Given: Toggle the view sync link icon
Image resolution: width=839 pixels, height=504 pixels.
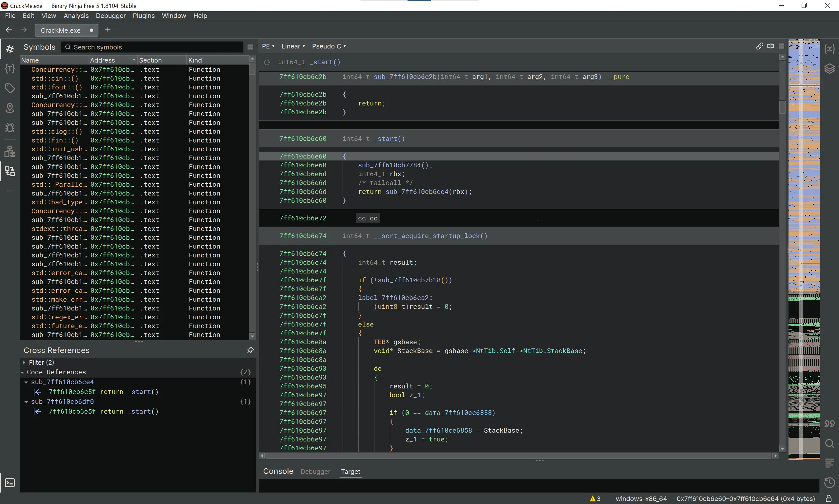Looking at the screenshot, I should 759,46.
